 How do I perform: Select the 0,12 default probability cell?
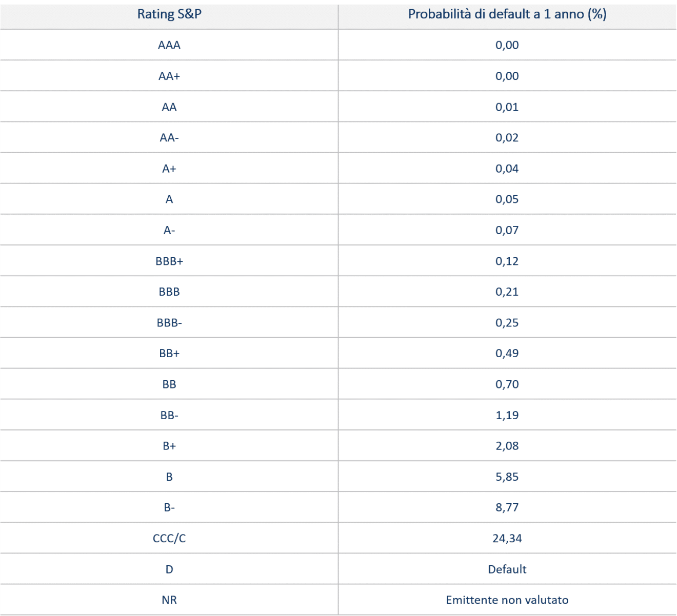tap(507, 261)
